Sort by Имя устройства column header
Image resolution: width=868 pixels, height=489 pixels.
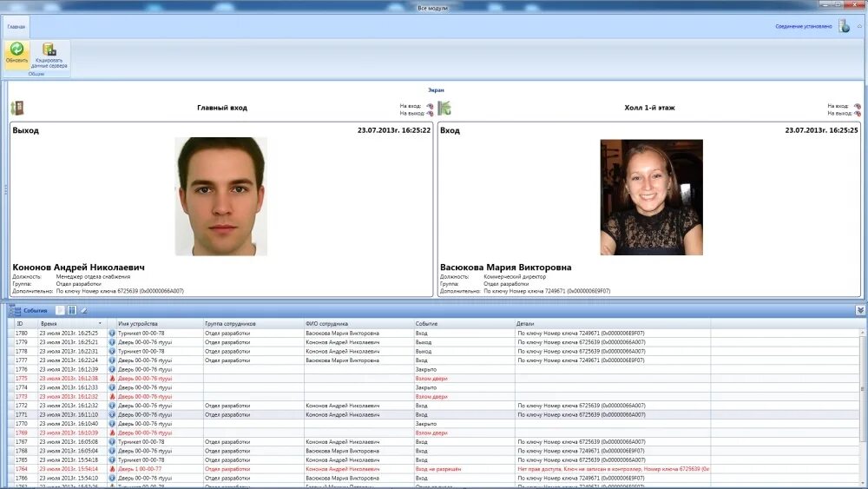click(x=160, y=323)
